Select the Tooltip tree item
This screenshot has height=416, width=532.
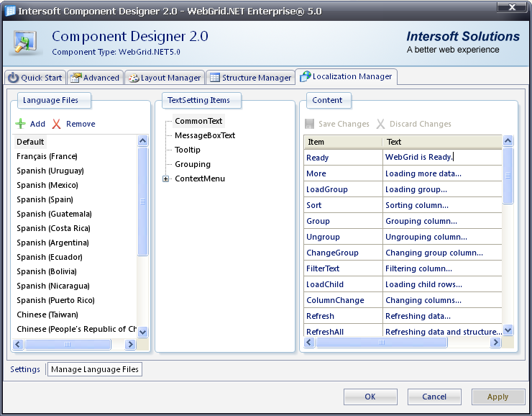click(x=188, y=150)
